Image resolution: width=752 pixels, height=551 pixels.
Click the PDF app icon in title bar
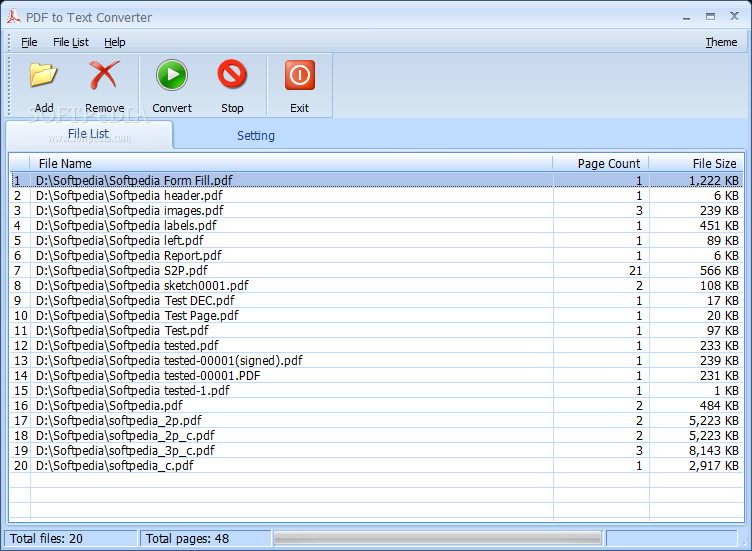(13, 17)
